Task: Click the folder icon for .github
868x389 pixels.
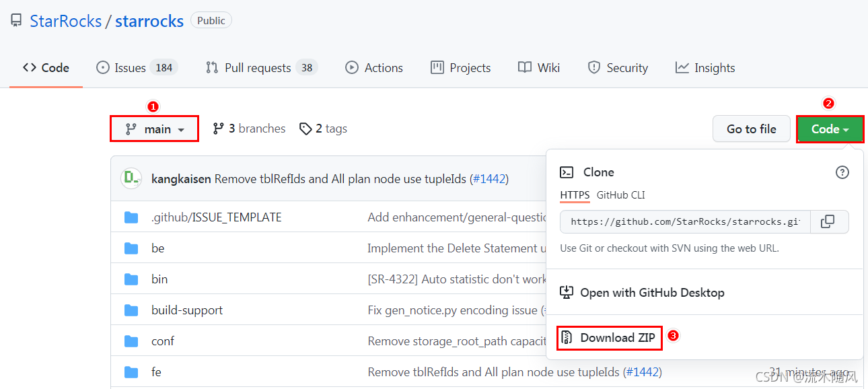Action: (131, 217)
